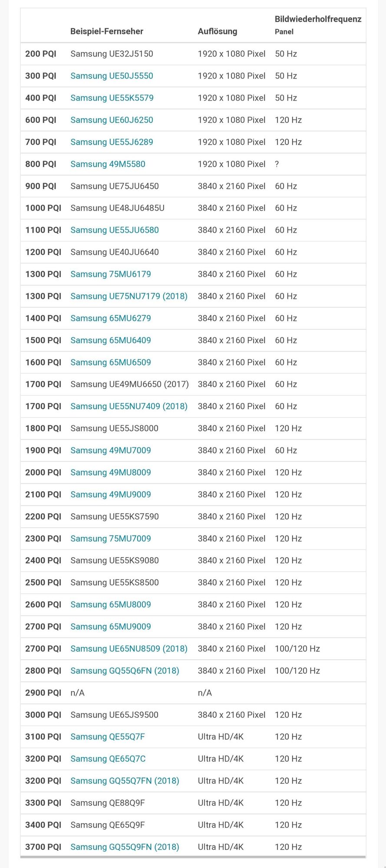Visit the Samsung 65MU6509 link
Image resolution: width=386 pixels, height=868 pixels.
coord(111,362)
